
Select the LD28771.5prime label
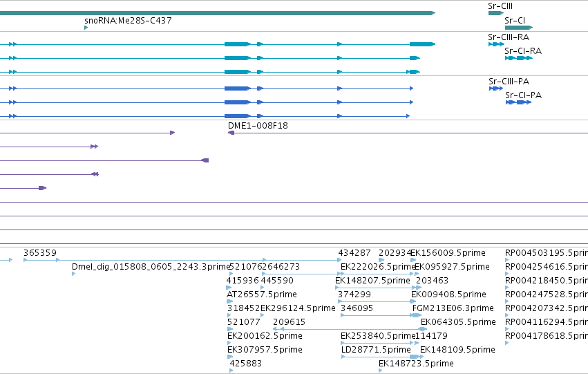point(376,350)
